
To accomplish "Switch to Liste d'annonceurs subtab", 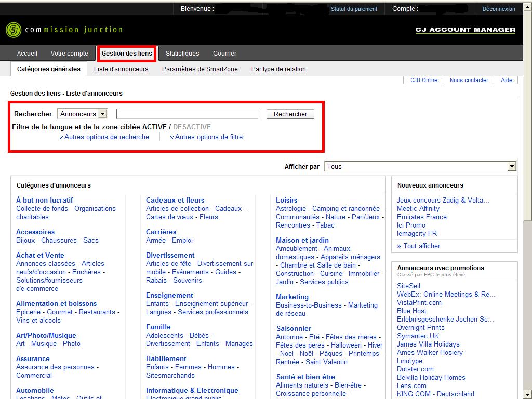I will coord(121,69).
